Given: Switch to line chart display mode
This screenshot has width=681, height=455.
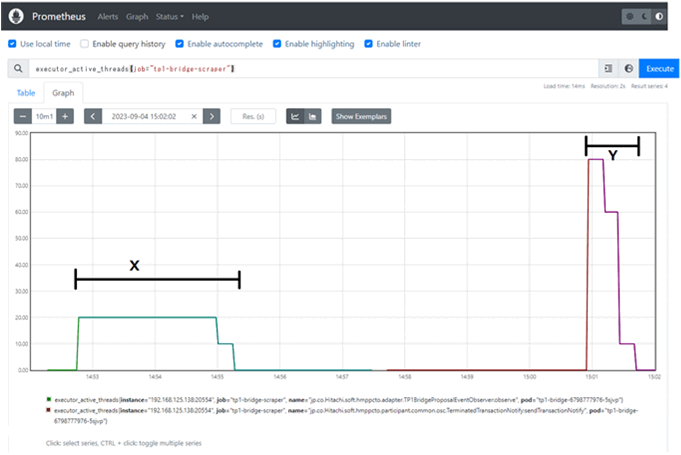Looking at the screenshot, I should (x=295, y=116).
